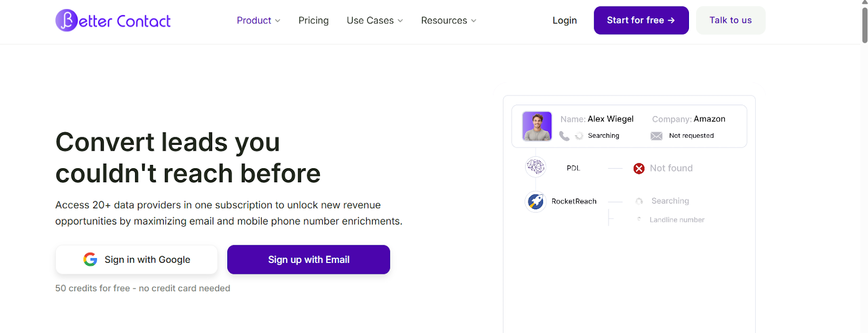The image size is (868, 333).
Task: Click the Talk to us button
Action: click(x=730, y=20)
